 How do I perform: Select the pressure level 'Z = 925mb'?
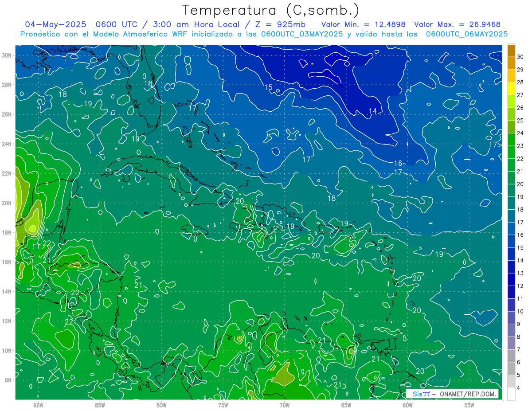(x=280, y=24)
